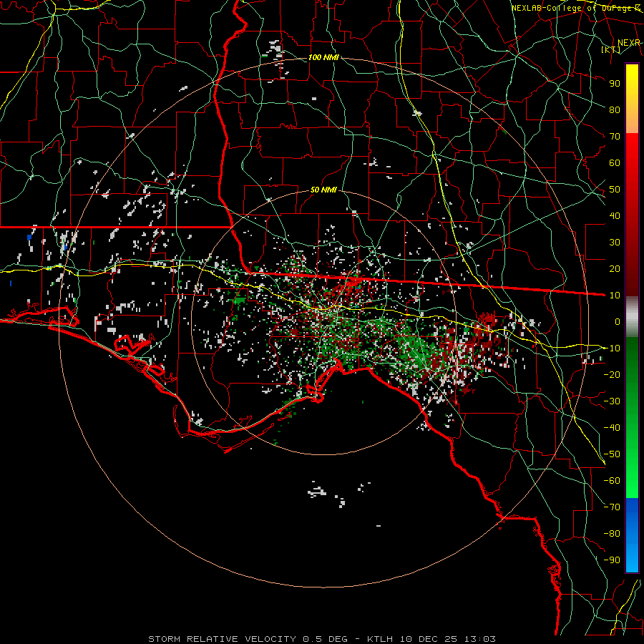This screenshot has height=644, width=644.
Task: Click the -40 value on velocity scale
Action: tap(612, 428)
